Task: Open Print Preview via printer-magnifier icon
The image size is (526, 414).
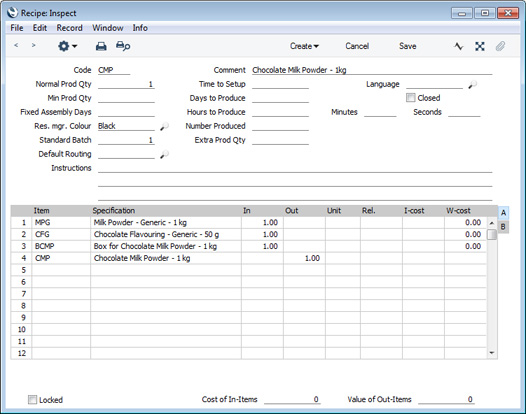Action: (x=123, y=46)
